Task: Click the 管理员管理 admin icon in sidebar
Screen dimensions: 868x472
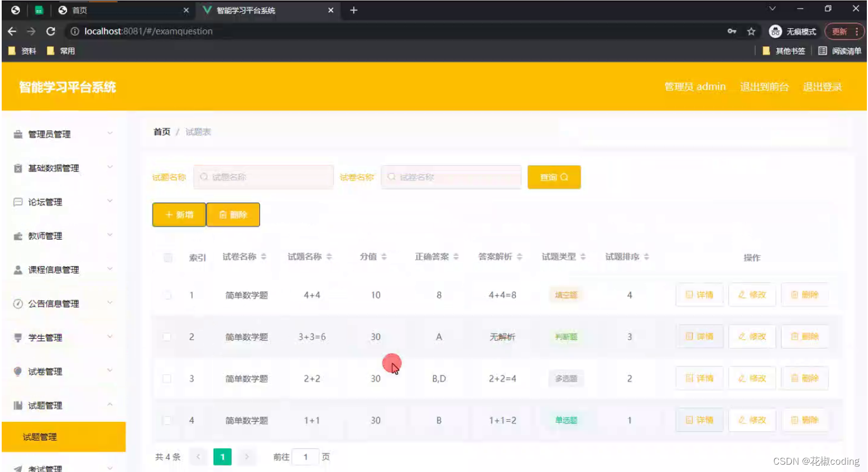Action: click(17, 134)
